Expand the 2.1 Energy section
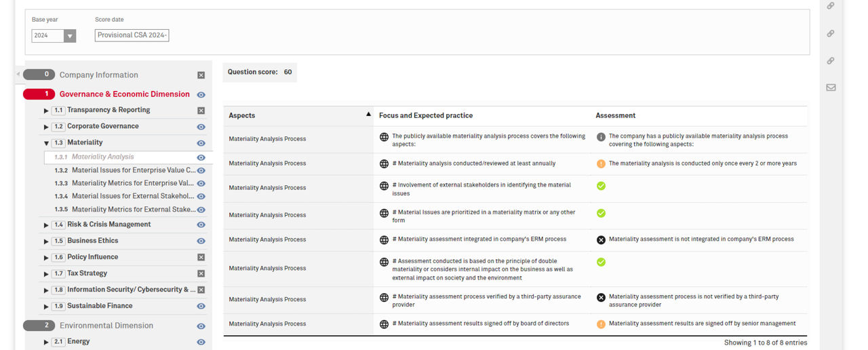868x350 pixels. coord(46,343)
